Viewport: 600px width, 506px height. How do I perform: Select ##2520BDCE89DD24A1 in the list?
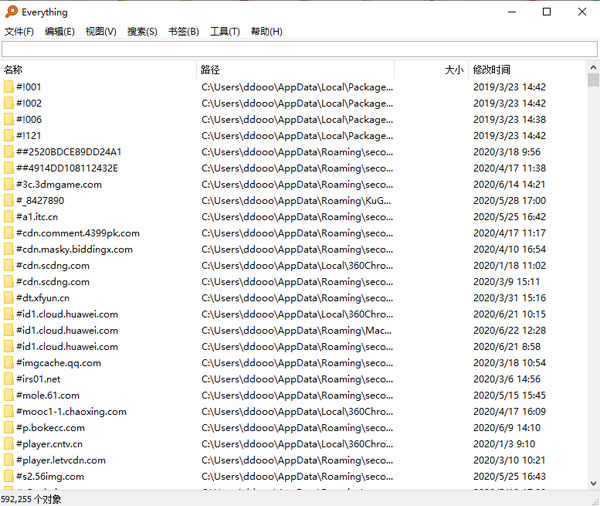tap(69, 152)
